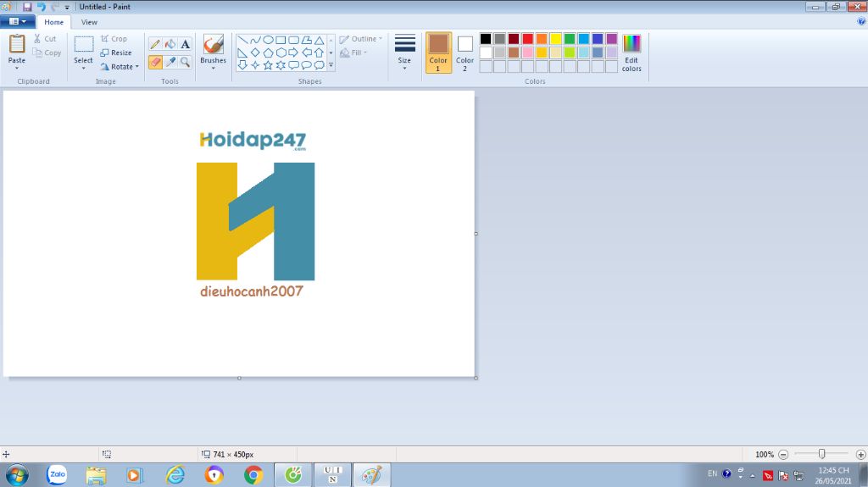Choose the Four-point star shape
This screenshot has width=868, height=487.
[x=255, y=65]
